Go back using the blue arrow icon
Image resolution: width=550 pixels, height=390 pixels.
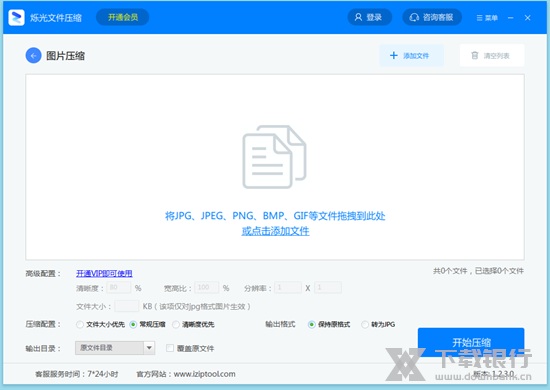tap(33, 55)
